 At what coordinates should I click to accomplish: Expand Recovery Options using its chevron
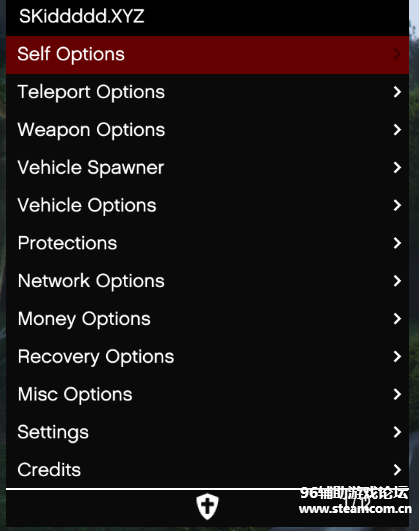tap(397, 356)
